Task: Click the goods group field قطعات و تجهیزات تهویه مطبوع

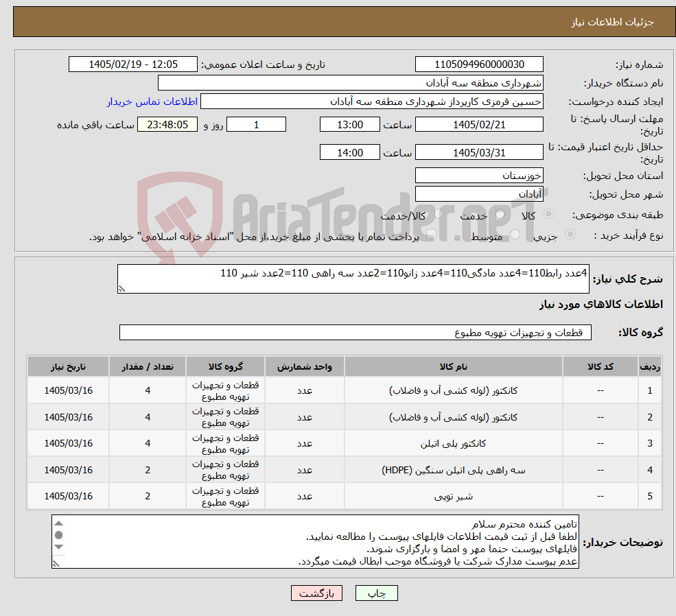Action: (x=356, y=333)
